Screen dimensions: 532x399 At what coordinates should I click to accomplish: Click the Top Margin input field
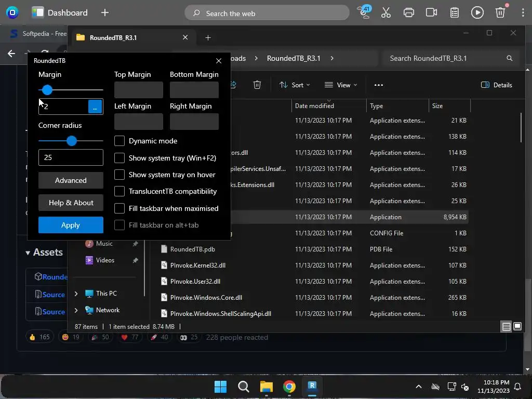point(138,90)
